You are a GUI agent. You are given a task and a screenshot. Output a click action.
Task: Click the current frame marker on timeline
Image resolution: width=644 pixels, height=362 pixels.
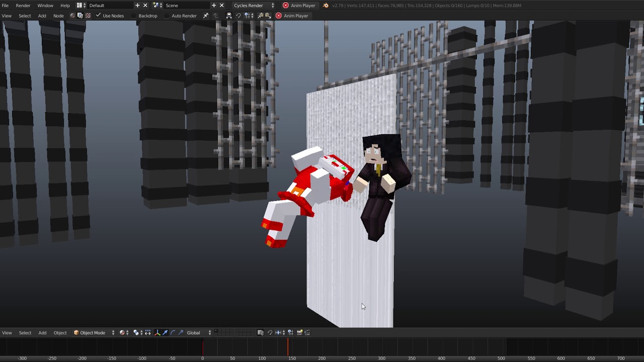tap(288, 347)
